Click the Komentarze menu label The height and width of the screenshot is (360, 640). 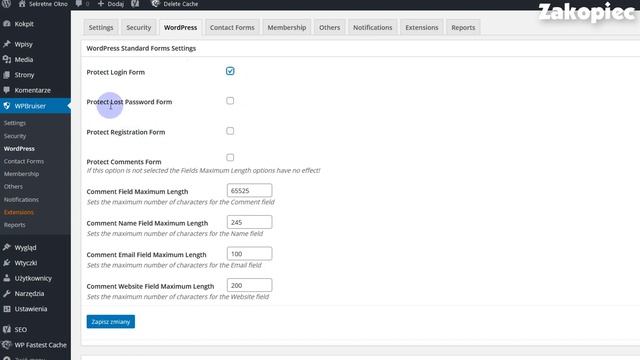33,90
